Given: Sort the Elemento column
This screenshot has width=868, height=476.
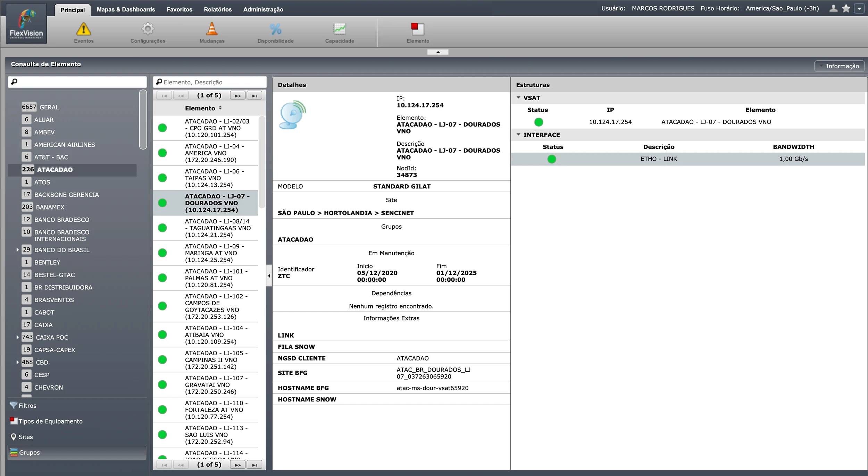Looking at the screenshot, I should click(220, 108).
